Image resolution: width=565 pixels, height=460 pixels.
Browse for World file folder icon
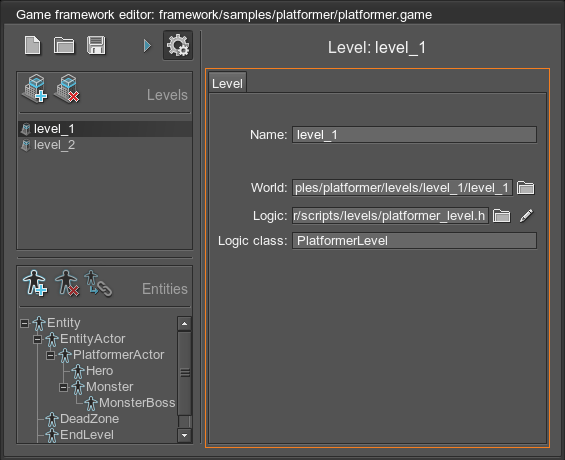(525, 188)
